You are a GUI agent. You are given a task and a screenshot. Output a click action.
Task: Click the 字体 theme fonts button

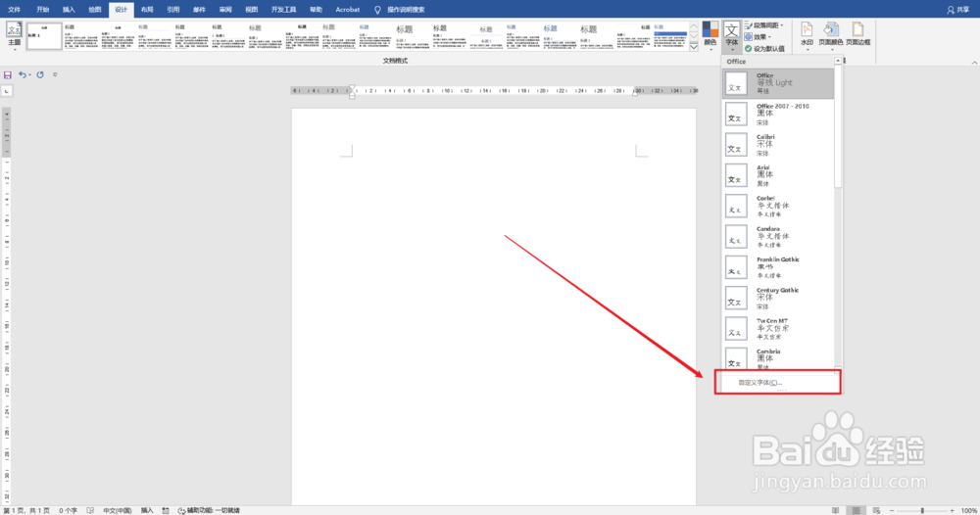[731, 35]
